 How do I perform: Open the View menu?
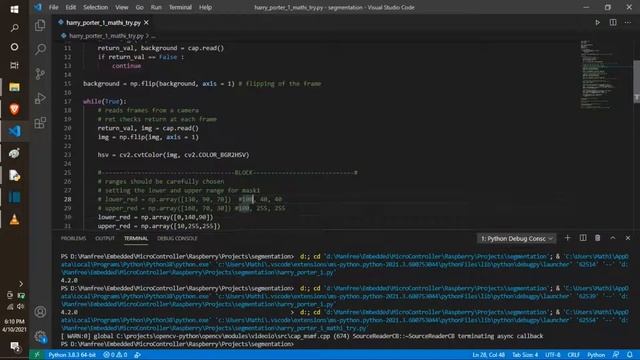[122, 7]
